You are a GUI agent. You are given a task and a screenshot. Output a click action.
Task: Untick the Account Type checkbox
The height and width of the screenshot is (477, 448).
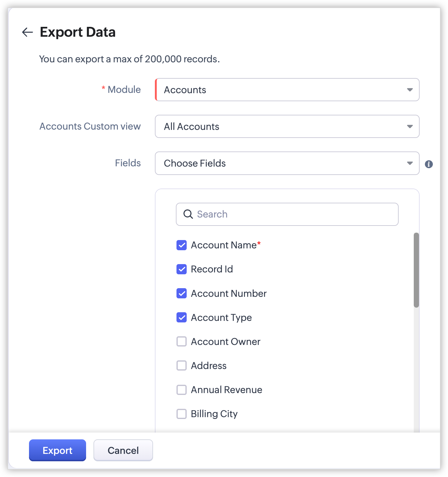(x=181, y=317)
